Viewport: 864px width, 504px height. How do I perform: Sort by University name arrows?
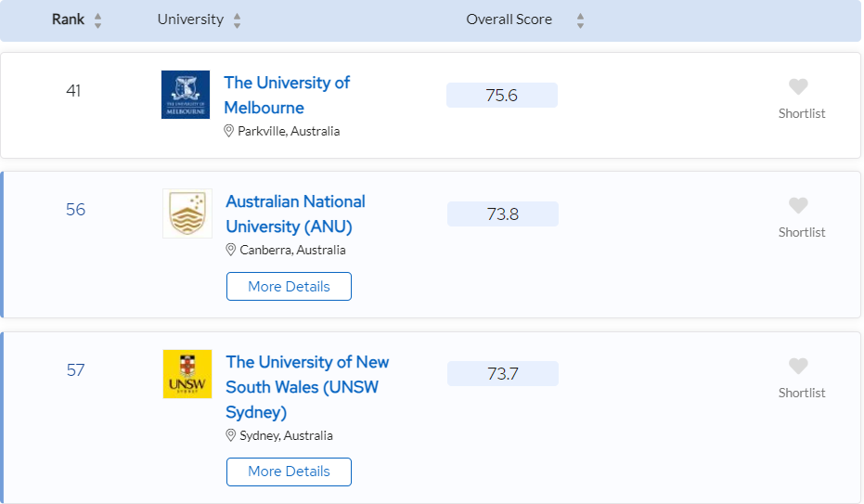(x=237, y=21)
